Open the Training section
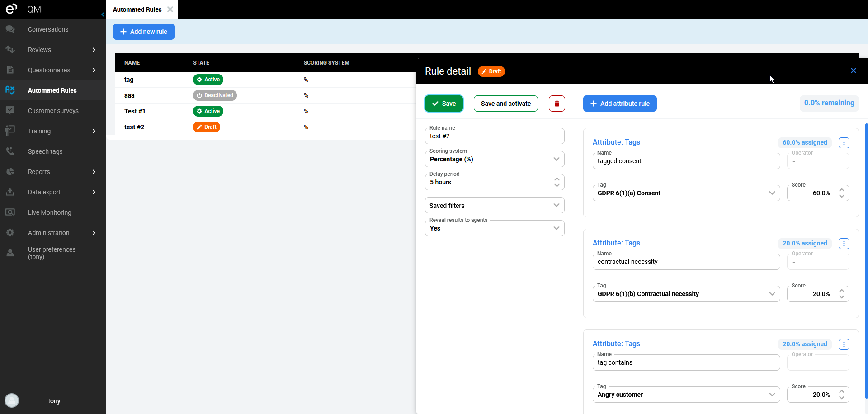 39,131
